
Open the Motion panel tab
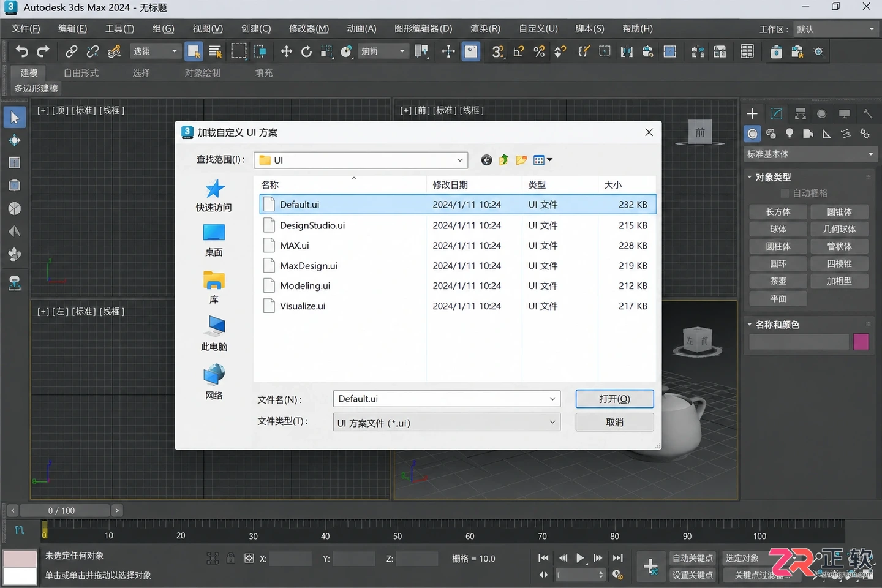click(822, 114)
